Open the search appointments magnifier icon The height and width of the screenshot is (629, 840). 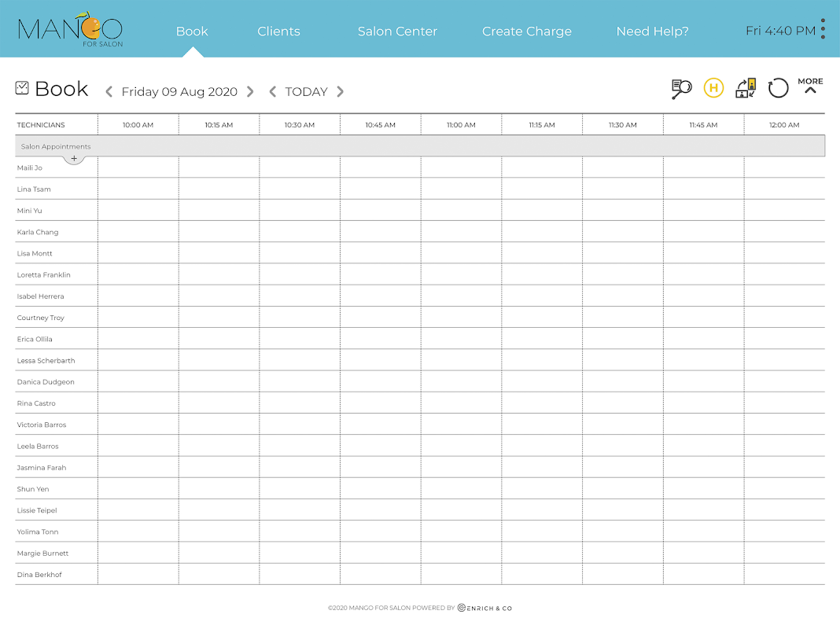click(681, 88)
